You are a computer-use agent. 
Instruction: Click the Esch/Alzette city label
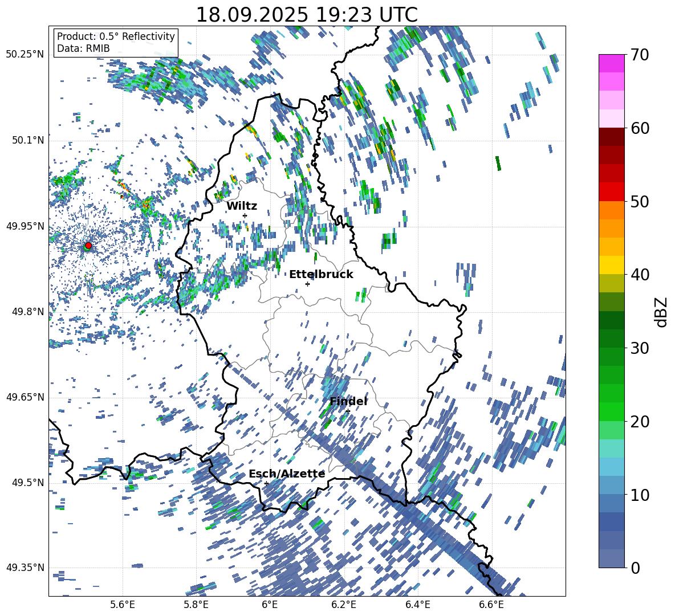287,474
